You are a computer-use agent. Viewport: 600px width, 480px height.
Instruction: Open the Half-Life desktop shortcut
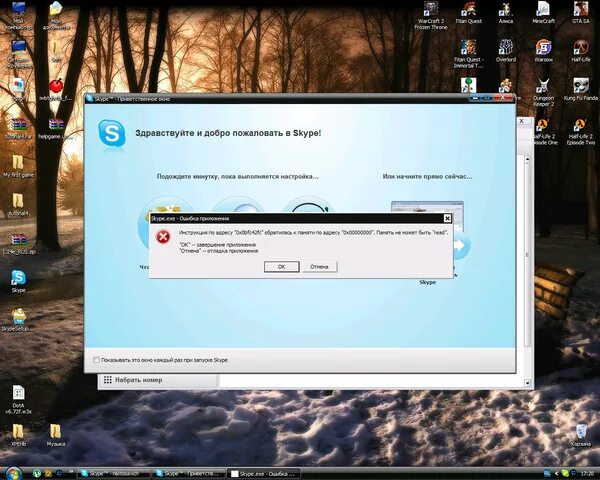pyautogui.click(x=580, y=51)
